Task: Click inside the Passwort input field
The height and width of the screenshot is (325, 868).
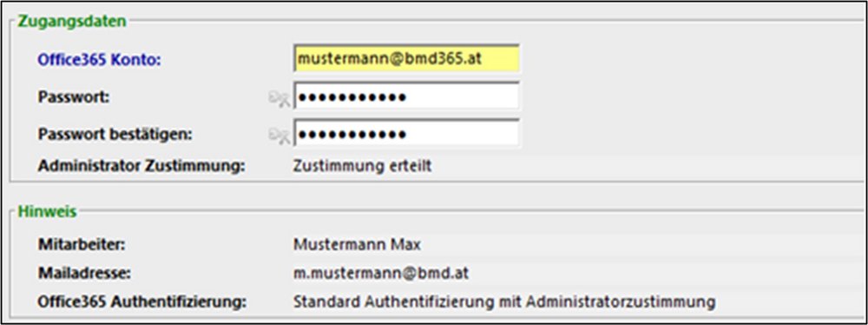Action: (407, 96)
